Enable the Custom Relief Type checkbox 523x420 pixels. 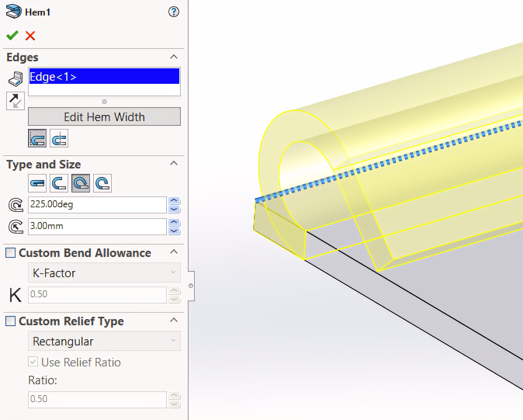coord(10,321)
